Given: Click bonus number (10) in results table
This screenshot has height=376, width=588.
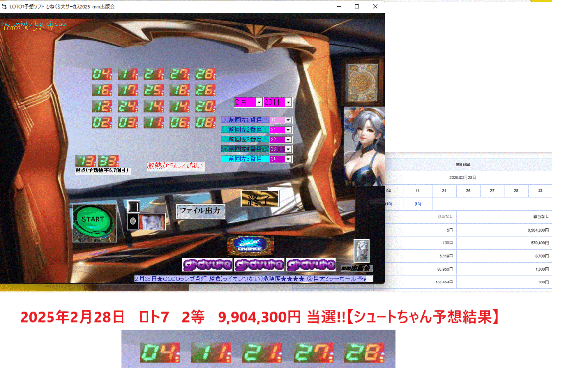Looking at the screenshot, I should 388,204.
